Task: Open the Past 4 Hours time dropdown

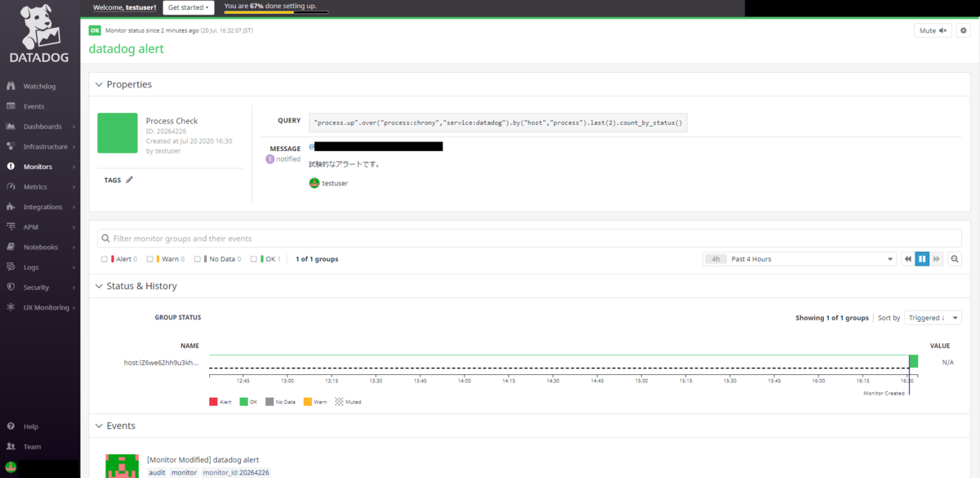Action: coord(799,259)
